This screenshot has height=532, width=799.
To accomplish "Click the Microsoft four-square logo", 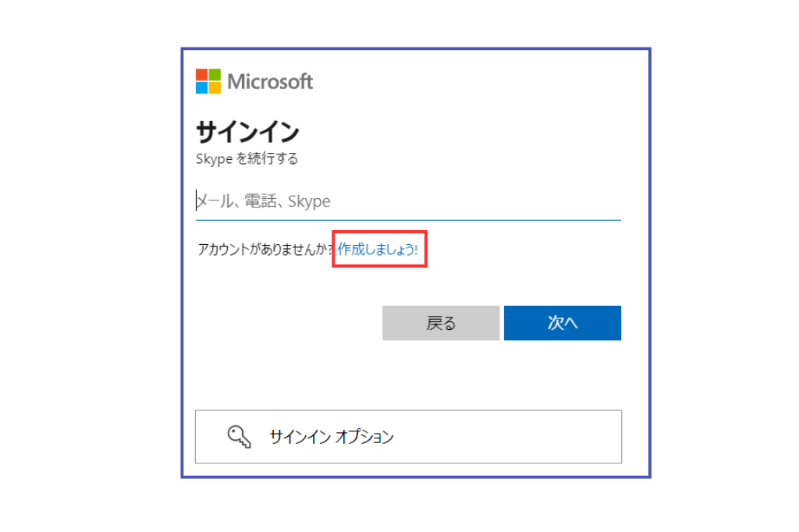I will pos(208,81).
